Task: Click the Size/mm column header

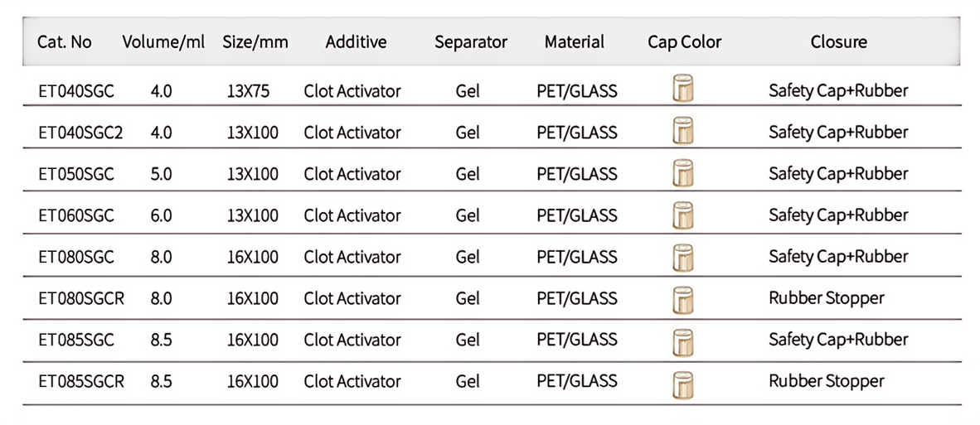Action: pyautogui.click(x=255, y=41)
